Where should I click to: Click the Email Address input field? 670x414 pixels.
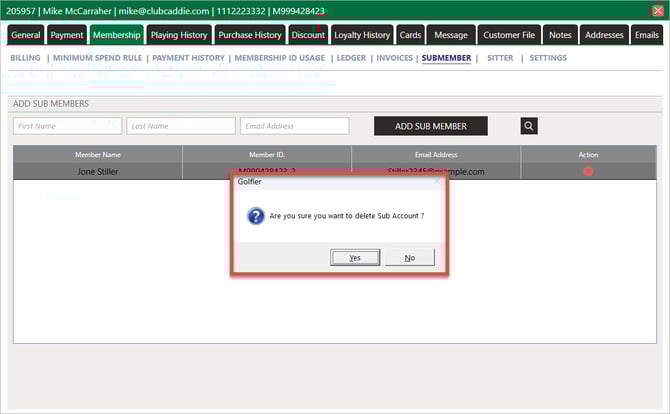pyautogui.click(x=294, y=126)
